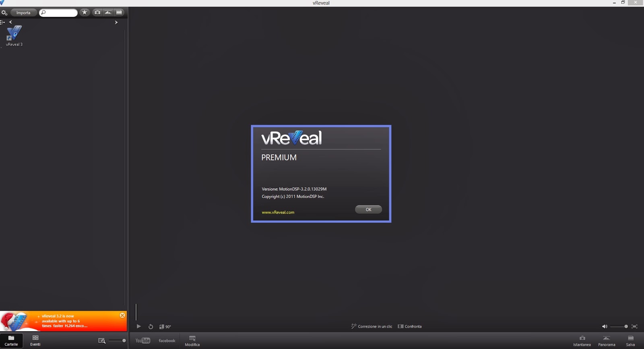Click the Importa button
The width and height of the screenshot is (644, 349).
[23, 12]
